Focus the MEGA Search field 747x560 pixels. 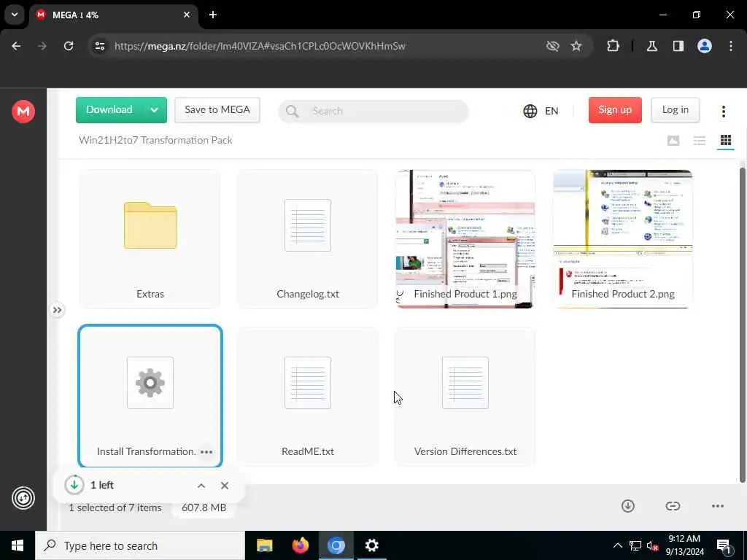coord(373,111)
